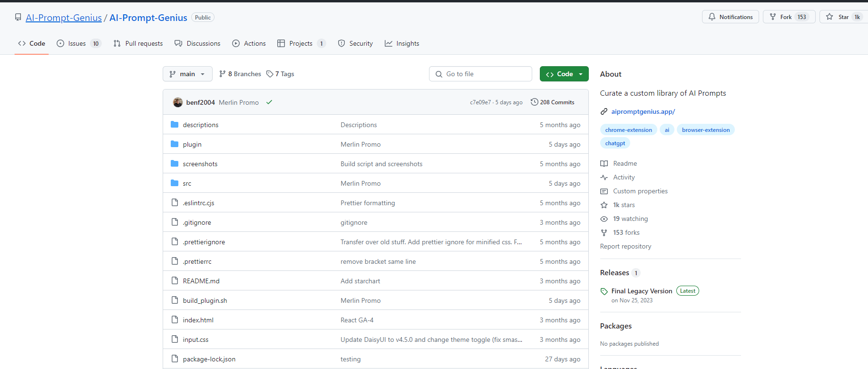The image size is (868, 369).
Task: Open the plugin folder
Action: point(192,144)
